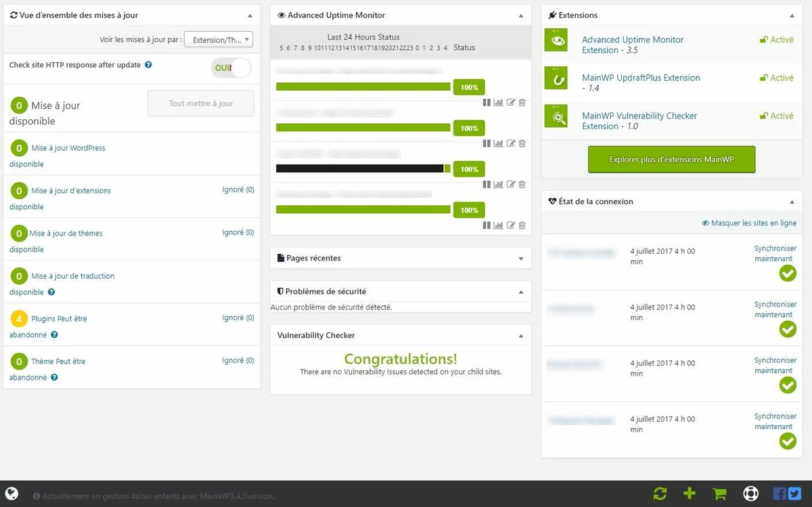
Task: Hide online sites with Masquer link
Action: click(748, 223)
